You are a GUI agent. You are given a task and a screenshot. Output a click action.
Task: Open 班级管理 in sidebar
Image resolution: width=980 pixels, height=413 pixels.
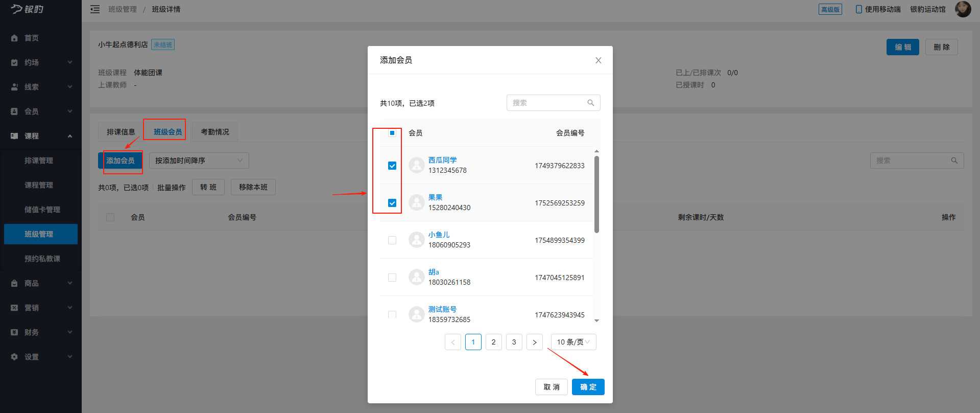tap(41, 234)
